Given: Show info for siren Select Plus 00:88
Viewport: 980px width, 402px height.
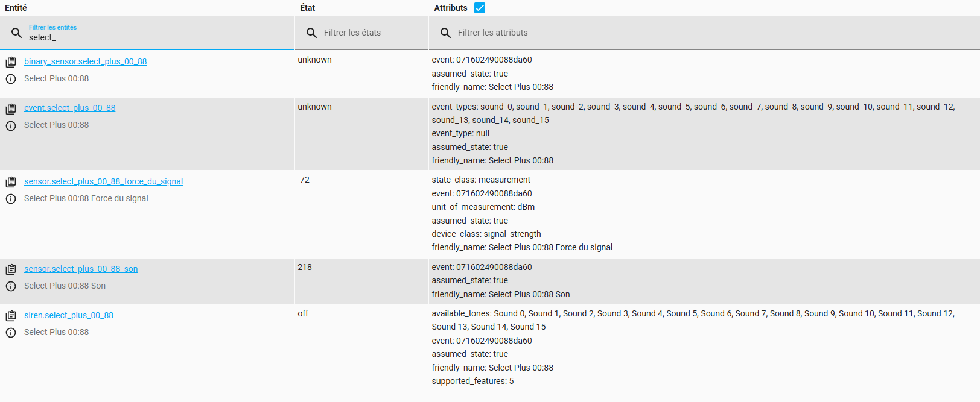Looking at the screenshot, I should pos(11,333).
